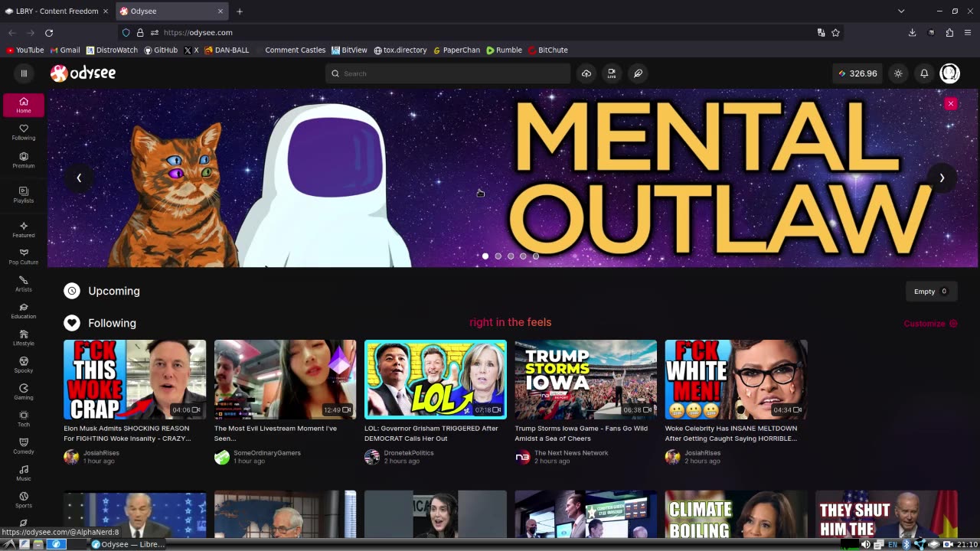Click the Upcoming section heading
The height and width of the screenshot is (551, 980).
[114, 291]
